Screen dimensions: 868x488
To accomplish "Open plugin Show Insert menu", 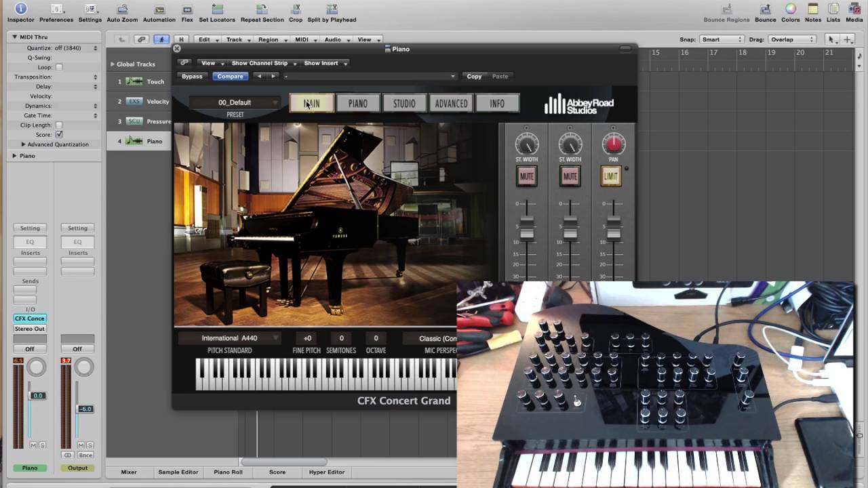I will coord(325,63).
